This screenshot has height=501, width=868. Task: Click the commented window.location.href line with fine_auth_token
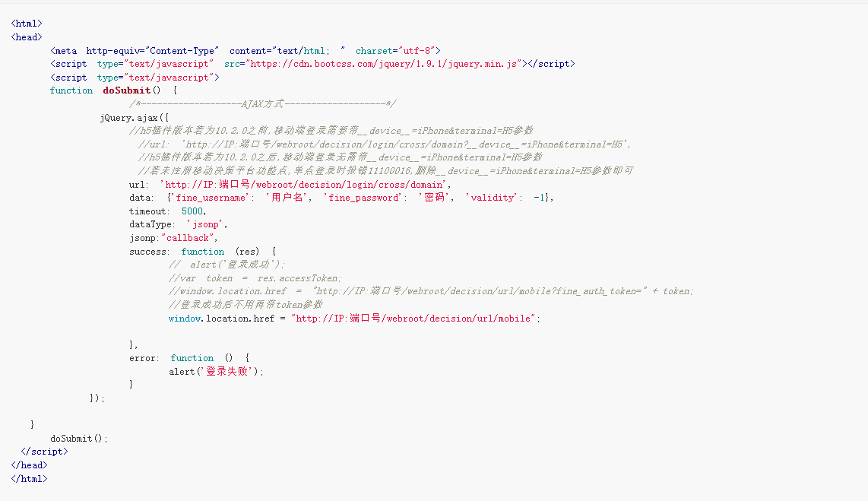pos(431,291)
